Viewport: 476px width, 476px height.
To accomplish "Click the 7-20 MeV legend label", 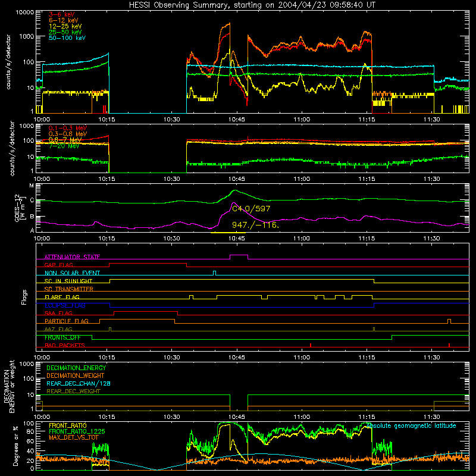I will pyautogui.click(x=64, y=146).
